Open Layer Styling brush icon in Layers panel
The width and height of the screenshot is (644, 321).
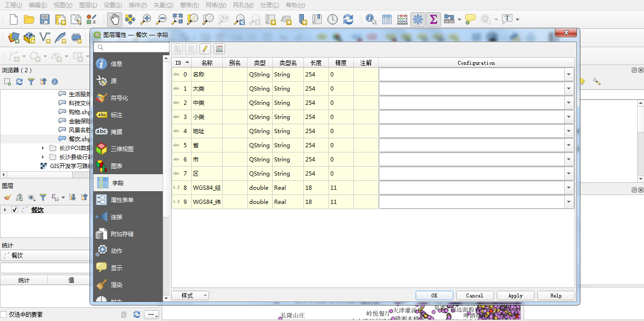pos(7,197)
